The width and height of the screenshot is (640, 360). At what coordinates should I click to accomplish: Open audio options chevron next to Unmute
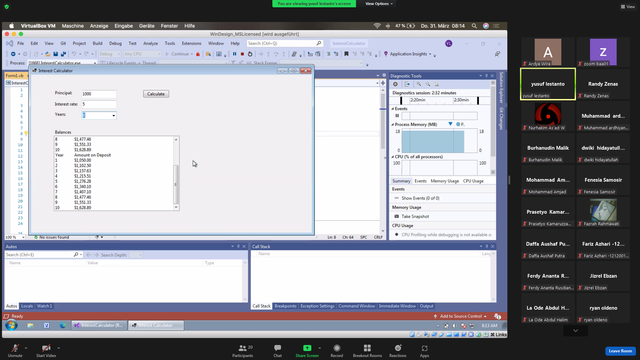[26, 348]
